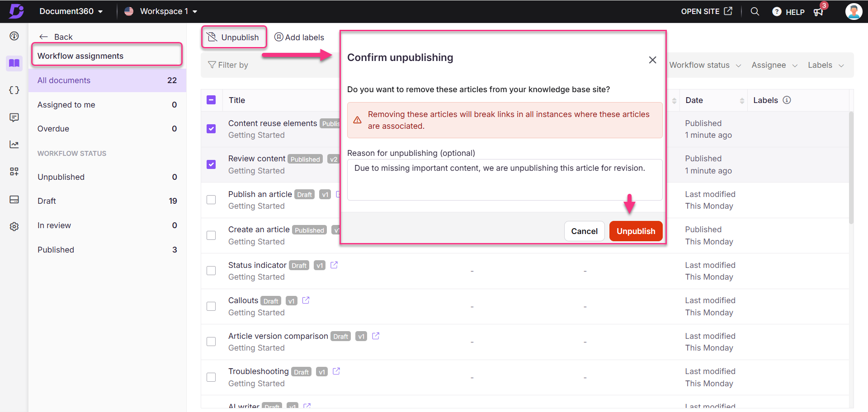This screenshot has width=868, height=412.
Task: Open the Document360 project dropdown
Action: 71,11
